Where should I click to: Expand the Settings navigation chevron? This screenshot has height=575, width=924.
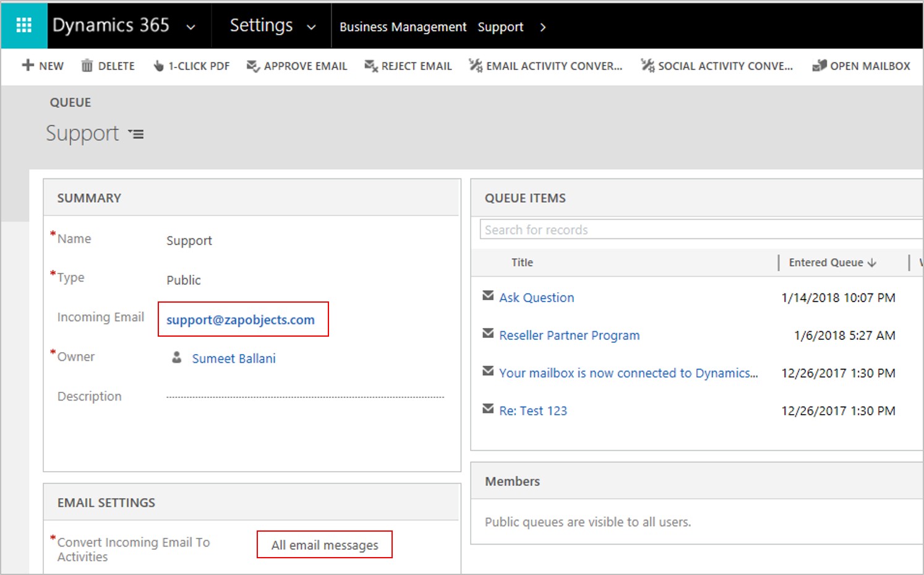[x=311, y=27]
